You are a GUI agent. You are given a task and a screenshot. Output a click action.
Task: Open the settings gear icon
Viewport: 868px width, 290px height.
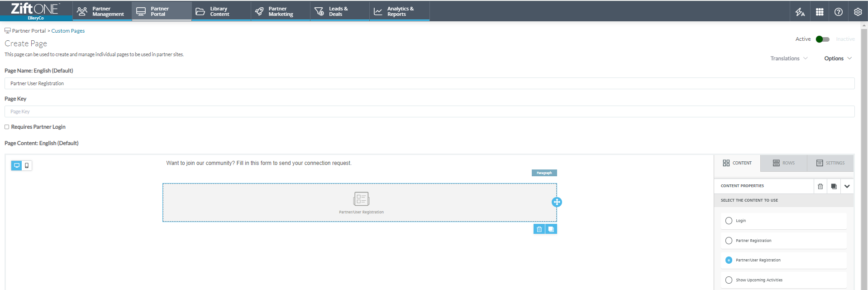click(x=858, y=12)
